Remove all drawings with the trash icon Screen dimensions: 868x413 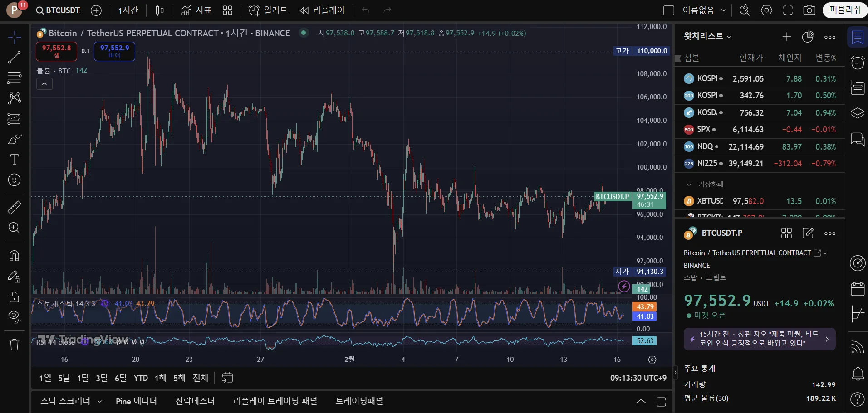[15, 345]
